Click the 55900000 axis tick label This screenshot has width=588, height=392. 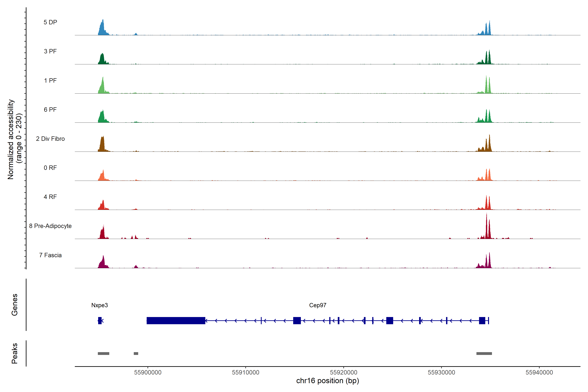pyautogui.click(x=148, y=373)
